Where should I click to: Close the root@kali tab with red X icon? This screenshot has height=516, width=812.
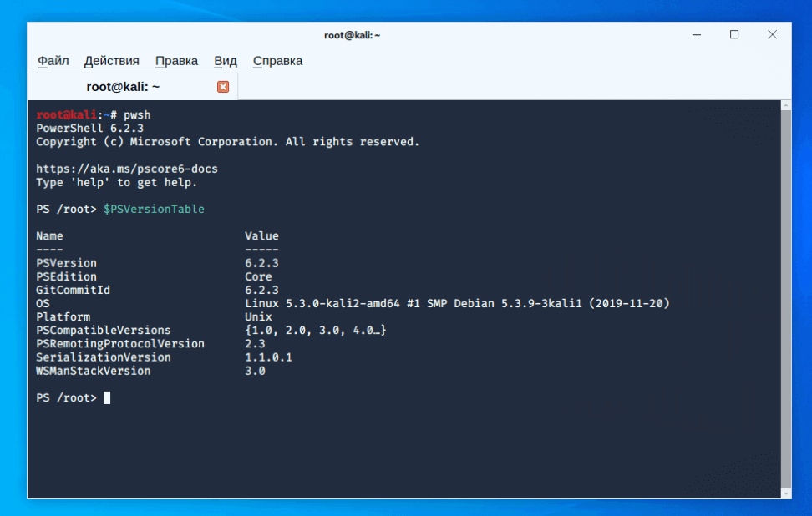click(223, 86)
